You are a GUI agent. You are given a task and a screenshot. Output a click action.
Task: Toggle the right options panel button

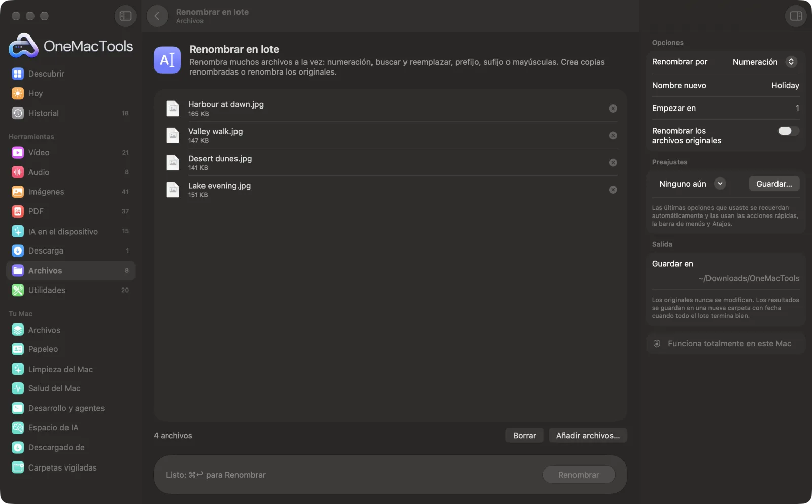[796, 16]
